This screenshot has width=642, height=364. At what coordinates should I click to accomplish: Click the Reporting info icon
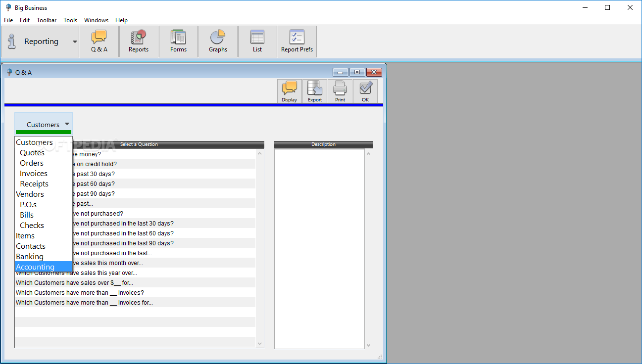pos(12,42)
